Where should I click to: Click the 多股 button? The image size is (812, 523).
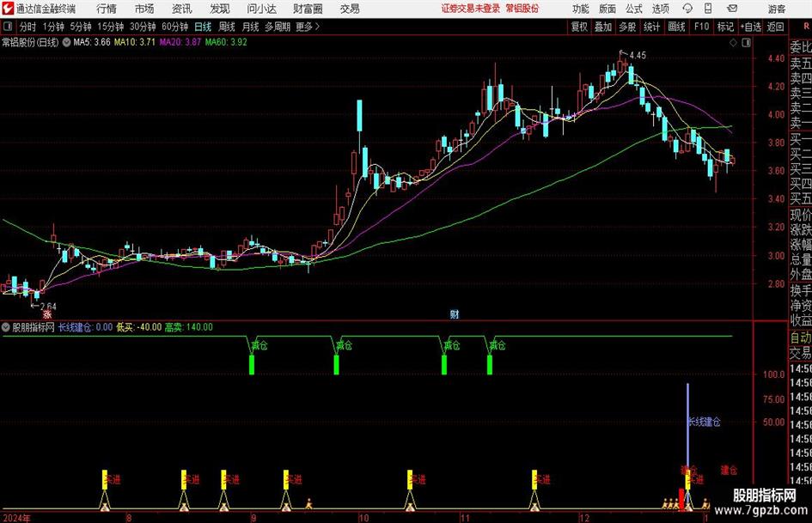click(627, 27)
